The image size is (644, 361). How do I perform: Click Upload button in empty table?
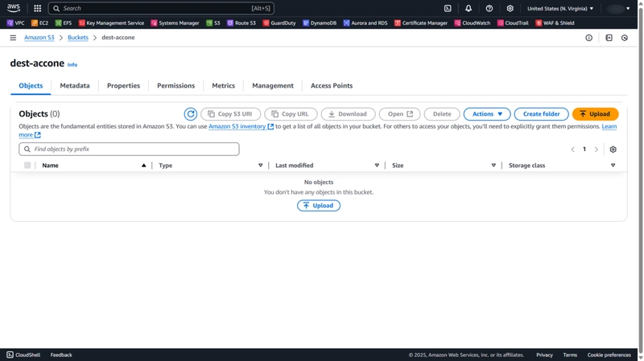319,206
